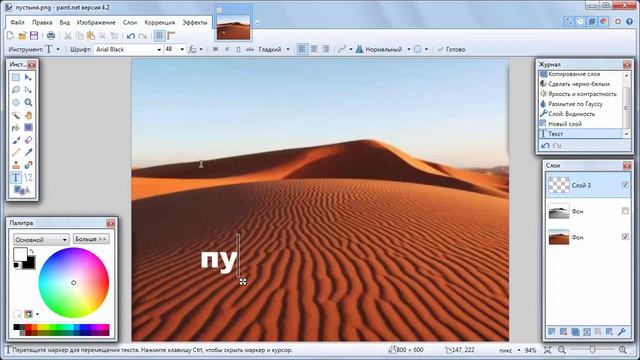Select the Clone Stamp tool
This screenshot has height=360, width=640.
click(16, 165)
